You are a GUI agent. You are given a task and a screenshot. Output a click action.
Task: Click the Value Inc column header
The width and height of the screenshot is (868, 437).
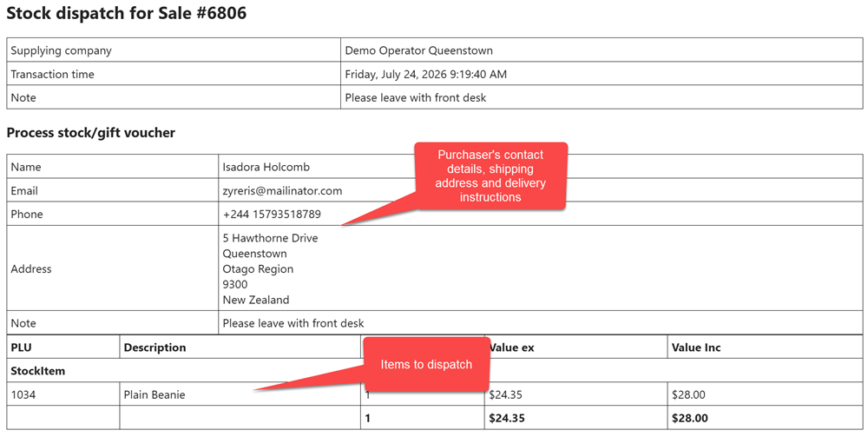click(696, 348)
